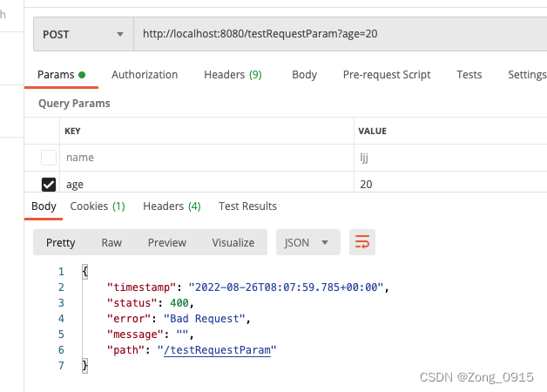
Task: Edit the age value field containing 20
Action: pos(436,185)
